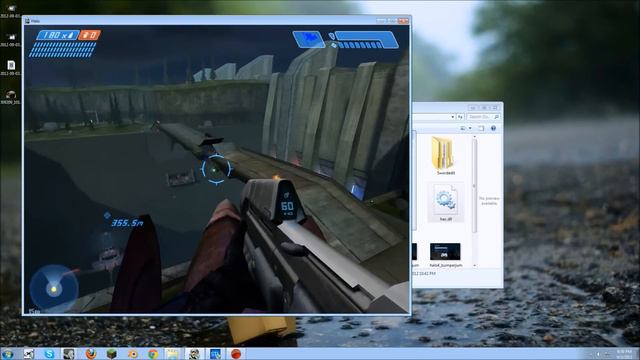
Task: Open Skype from the taskbar
Action: [49, 354]
